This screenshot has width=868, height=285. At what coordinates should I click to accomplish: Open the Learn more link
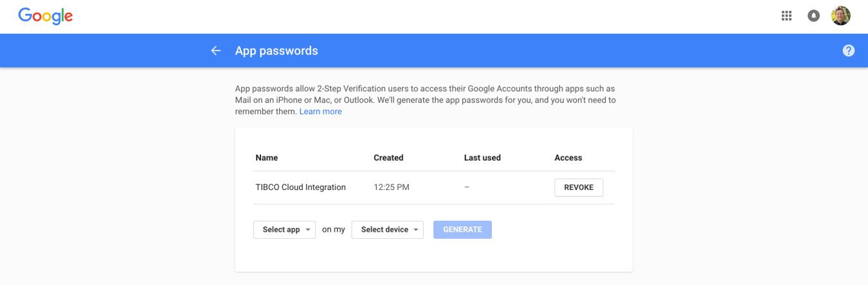[x=320, y=112]
